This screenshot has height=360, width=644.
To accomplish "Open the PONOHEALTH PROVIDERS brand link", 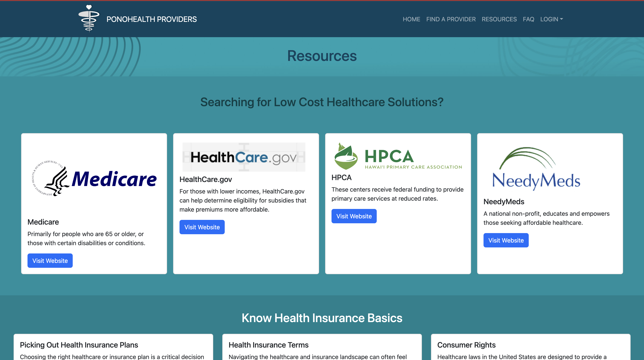I will (x=151, y=19).
